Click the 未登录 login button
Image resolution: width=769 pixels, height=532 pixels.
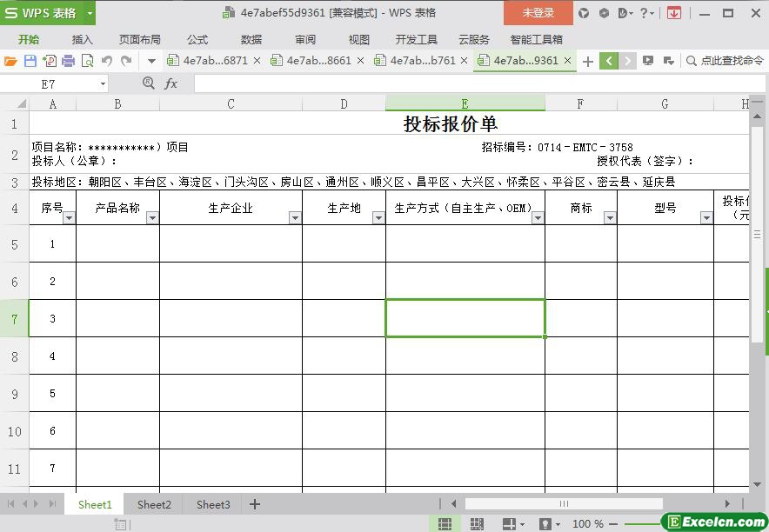tap(538, 13)
